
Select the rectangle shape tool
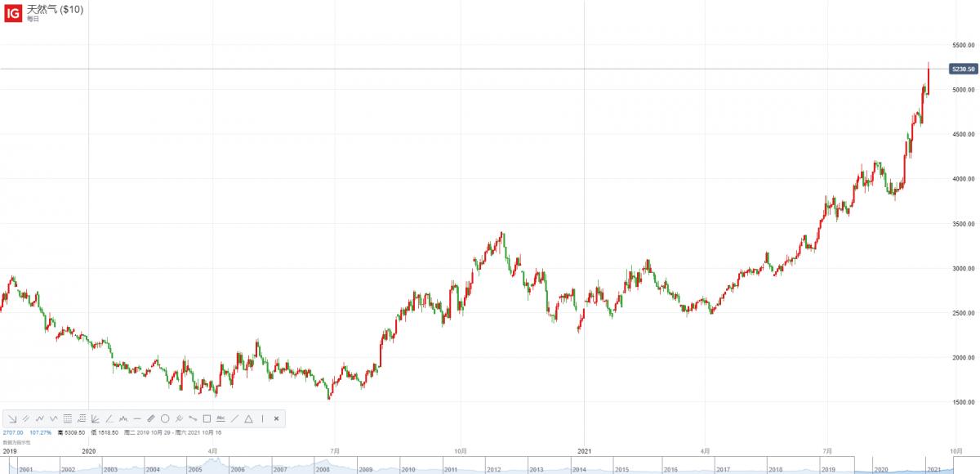(x=207, y=418)
